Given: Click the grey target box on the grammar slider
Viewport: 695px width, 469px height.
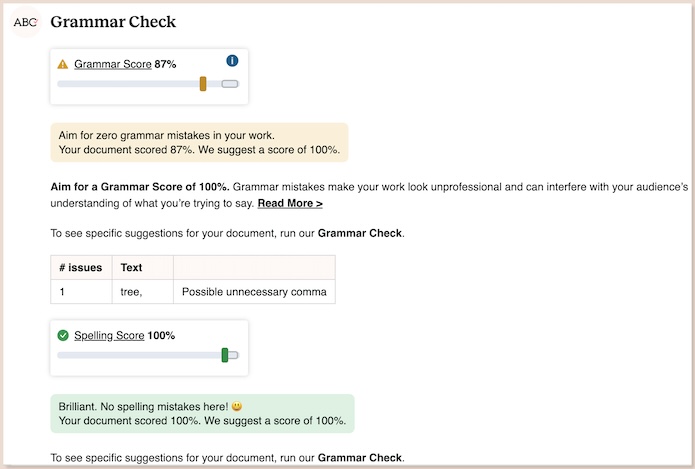Looking at the screenshot, I should 230,84.
